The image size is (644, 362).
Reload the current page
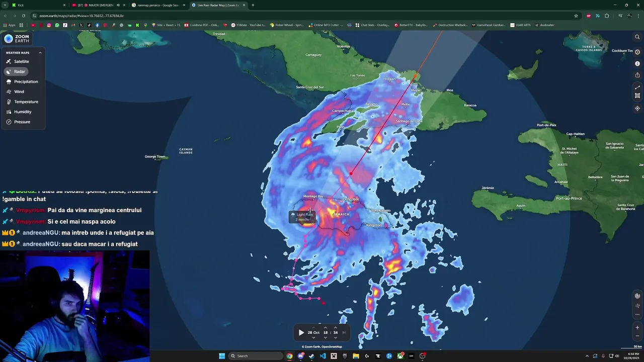[23, 16]
